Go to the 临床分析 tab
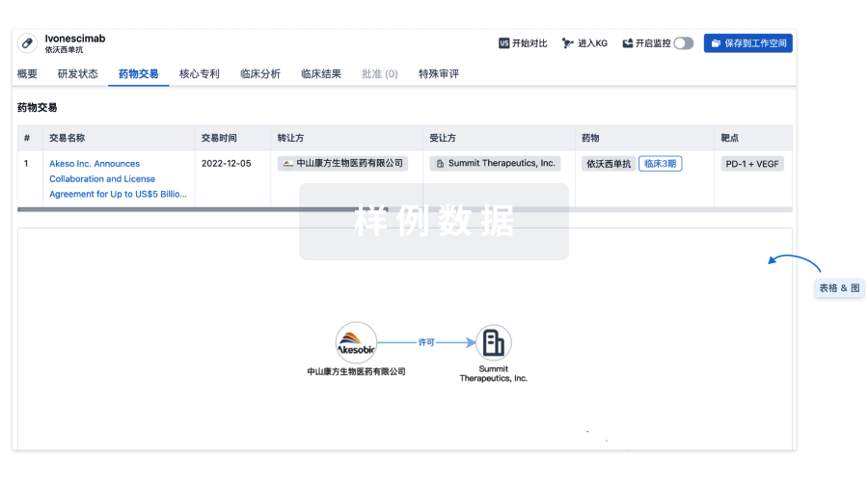Viewport: 868px width, 484px height. tap(260, 74)
